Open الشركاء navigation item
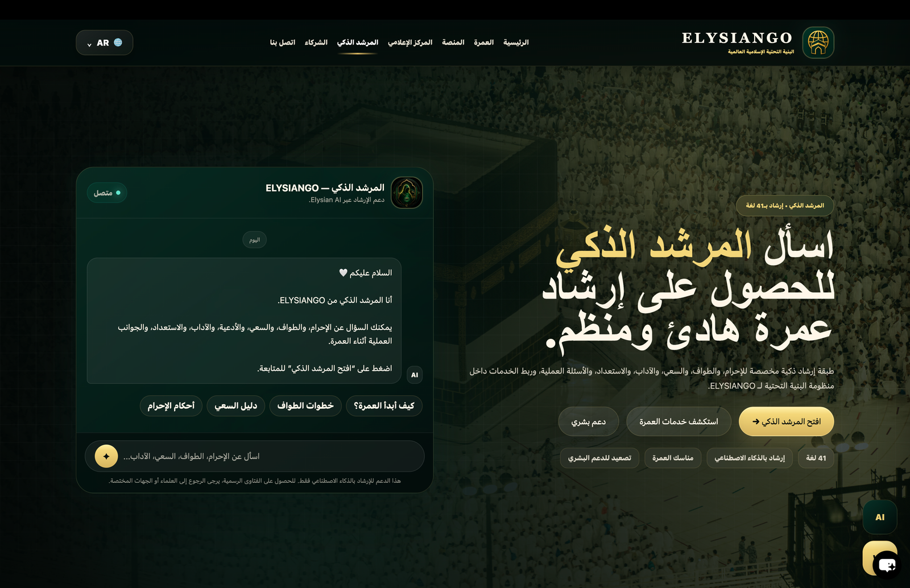 point(316,43)
